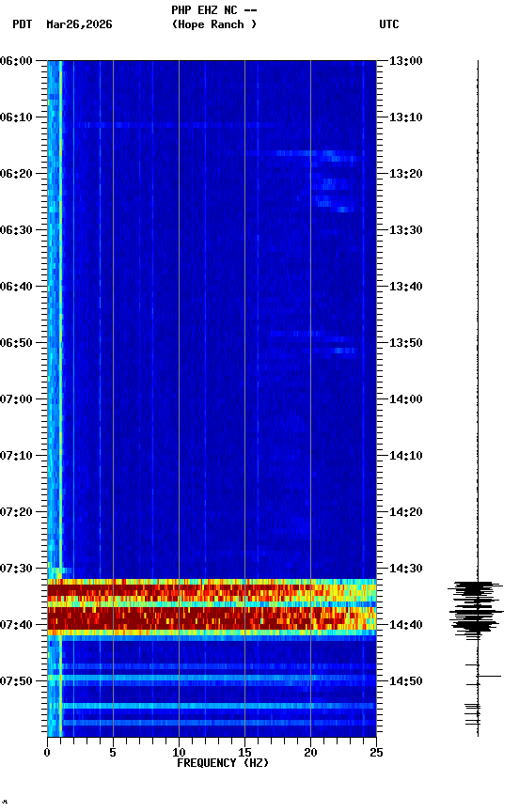Click the cyan gap between the two red bands
This screenshot has height=812, width=519.
pos(212,604)
